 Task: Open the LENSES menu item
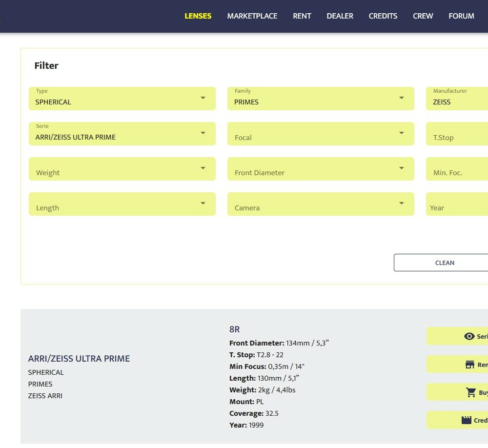[198, 16]
